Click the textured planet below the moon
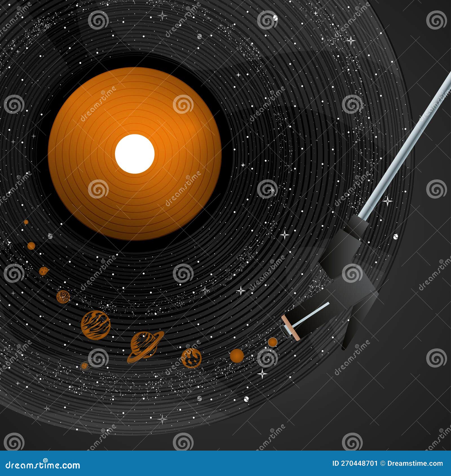451x476 pixels. tap(63, 297)
